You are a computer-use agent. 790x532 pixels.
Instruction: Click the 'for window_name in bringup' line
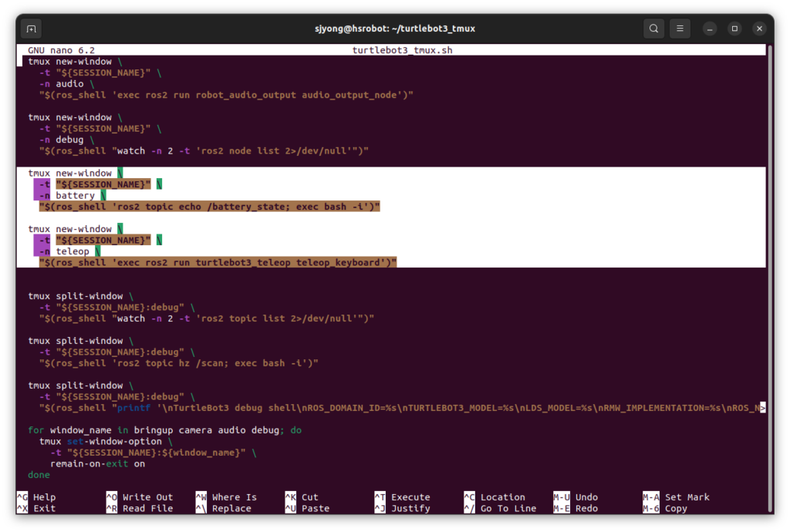pos(165,430)
